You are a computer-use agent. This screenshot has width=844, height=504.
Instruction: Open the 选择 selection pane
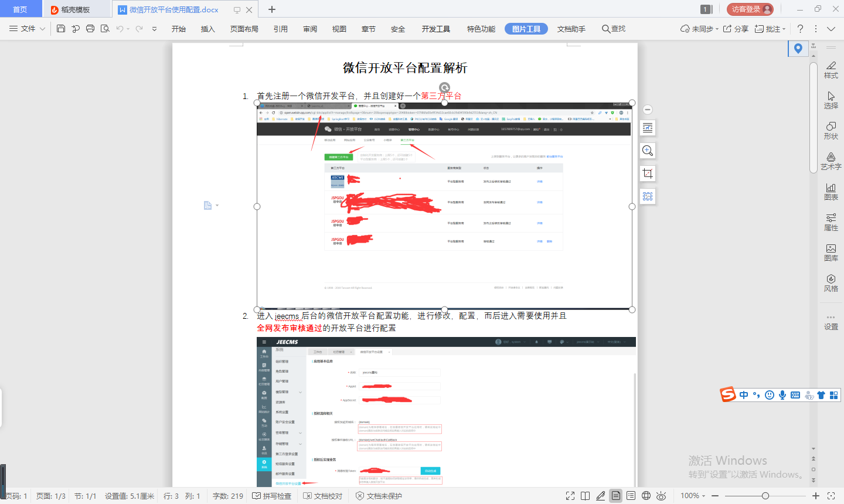click(831, 100)
